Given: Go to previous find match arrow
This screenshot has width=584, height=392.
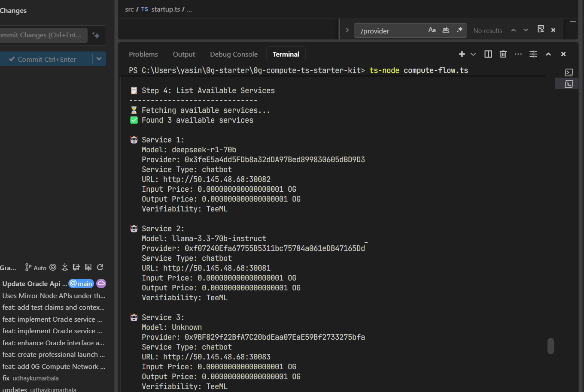Looking at the screenshot, I should coord(513,30).
